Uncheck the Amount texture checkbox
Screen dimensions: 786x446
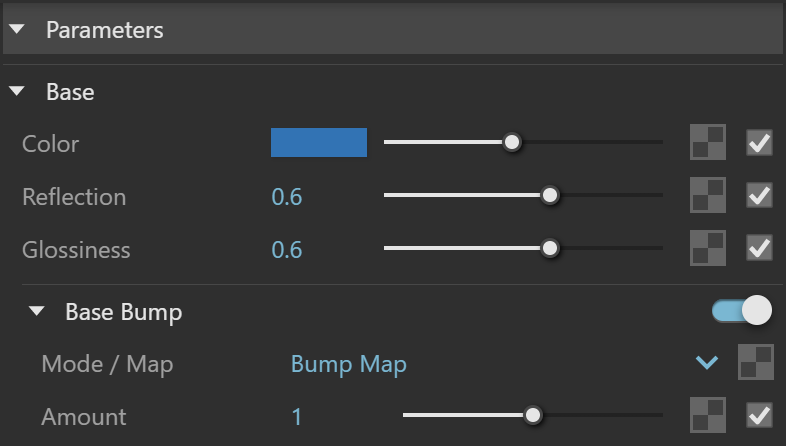point(759,415)
